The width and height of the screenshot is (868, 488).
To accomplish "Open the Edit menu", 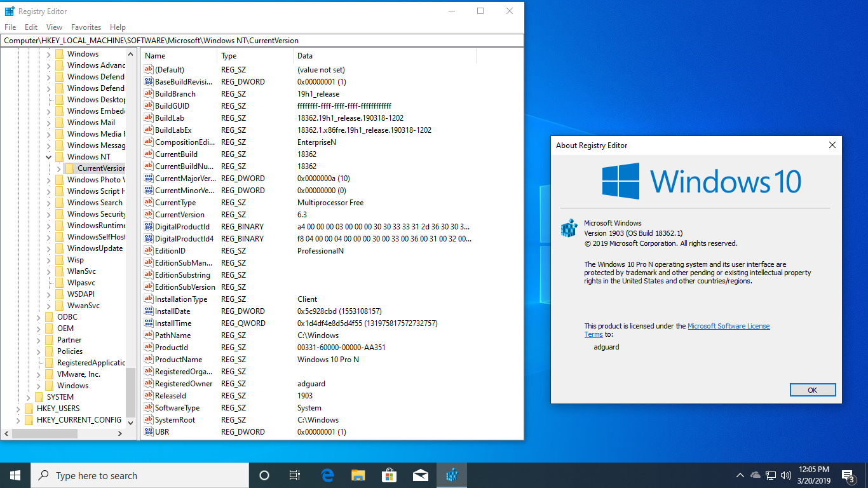I will pyautogui.click(x=31, y=27).
